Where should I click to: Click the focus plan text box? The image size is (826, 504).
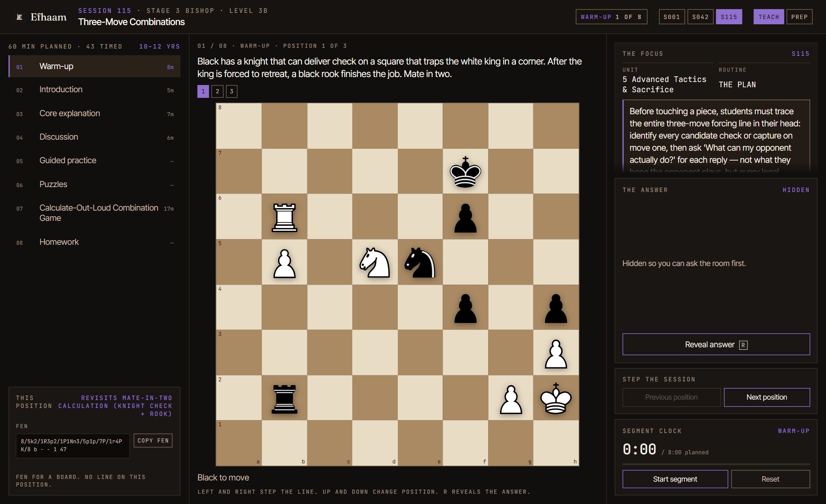[716, 137]
